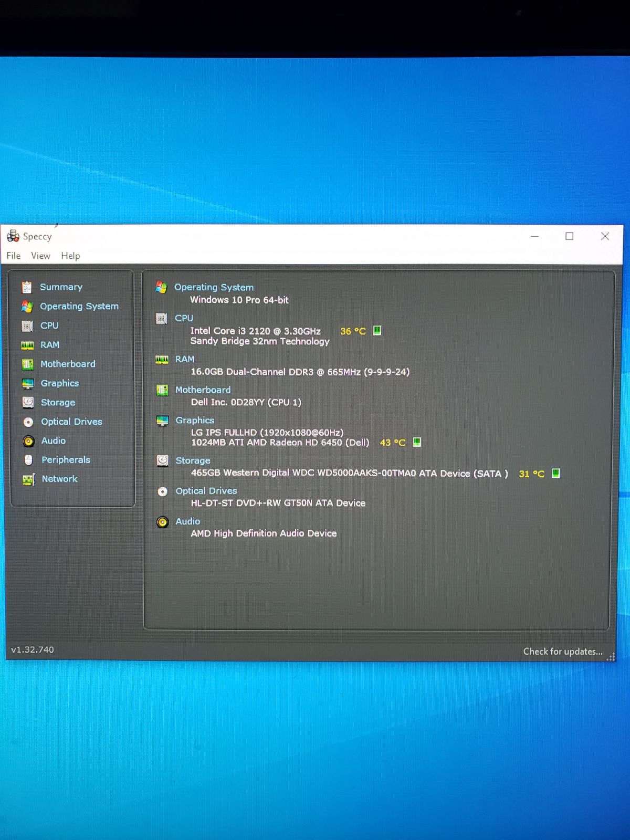This screenshot has width=630, height=840.
Task: Click the Graphics monitor icon in summary panel
Action: click(x=162, y=421)
